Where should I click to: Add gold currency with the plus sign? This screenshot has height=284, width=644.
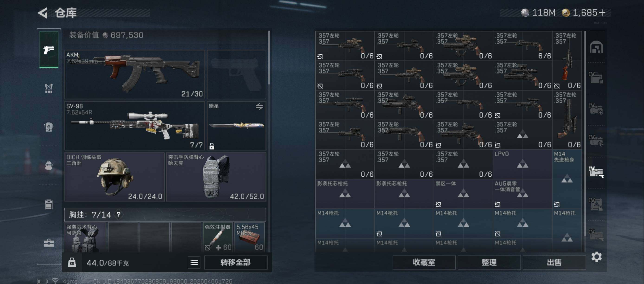click(x=602, y=13)
